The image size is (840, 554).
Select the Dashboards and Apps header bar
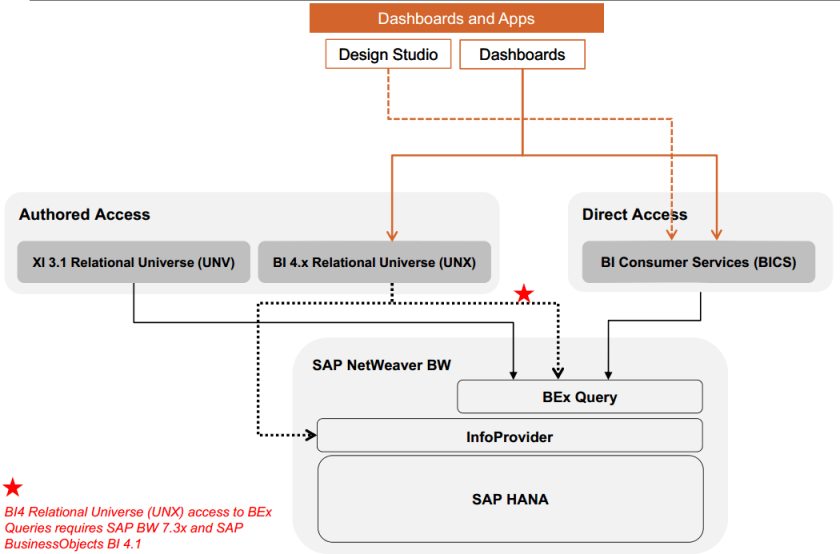456,18
